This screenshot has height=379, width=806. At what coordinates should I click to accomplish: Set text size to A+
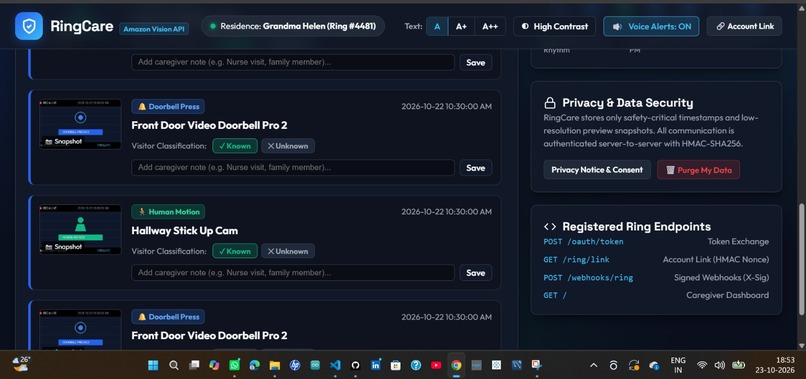tap(461, 26)
